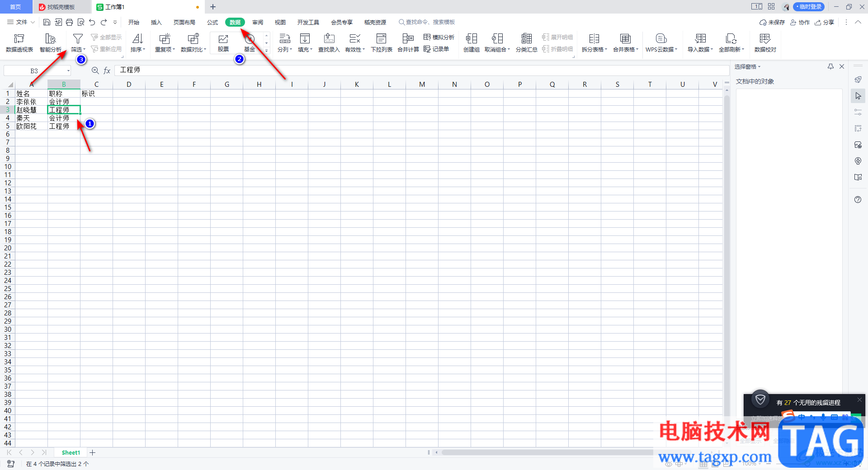Open the Record Form (记录单)
Image resolution: width=868 pixels, height=470 pixels.
436,49
